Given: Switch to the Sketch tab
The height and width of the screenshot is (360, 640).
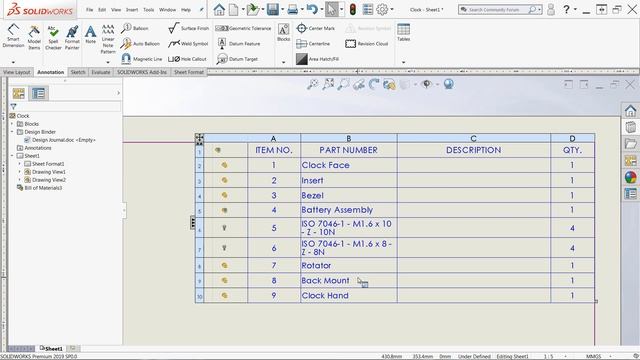Looking at the screenshot, I should 78,72.
